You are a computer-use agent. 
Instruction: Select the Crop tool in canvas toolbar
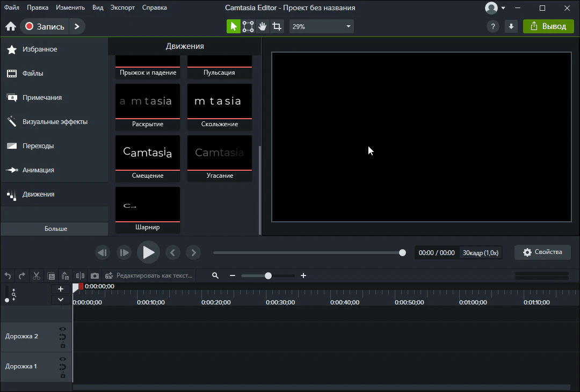tap(277, 26)
